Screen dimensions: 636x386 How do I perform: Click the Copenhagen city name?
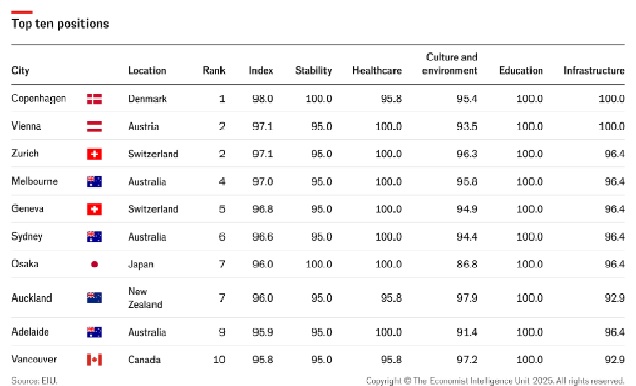[39, 99]
